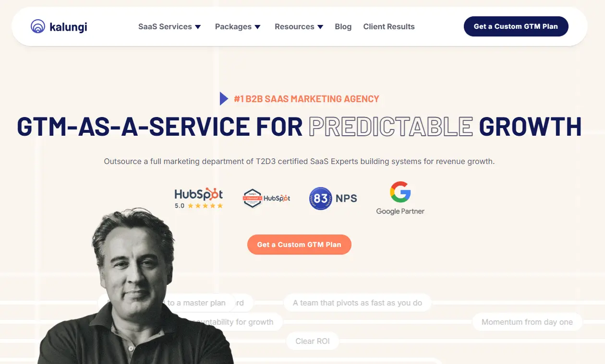Select the 'A team that pivots' pill
Viewport: 605px width, 364px height.
[x=357, y=303]
